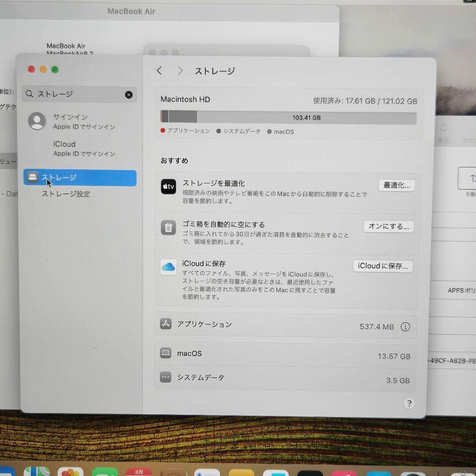476x476 pixels.
Task: Click the サインイン user avatar icon
Action: click(x=37, y=121)
